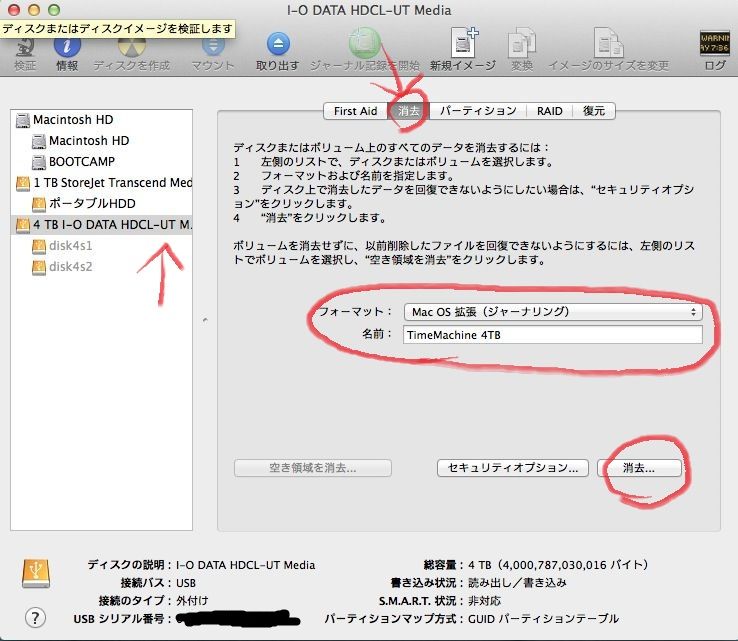This screenshot has width=738, height=641.
Task: Click the 消去... erase button
Action: point(639,468)
